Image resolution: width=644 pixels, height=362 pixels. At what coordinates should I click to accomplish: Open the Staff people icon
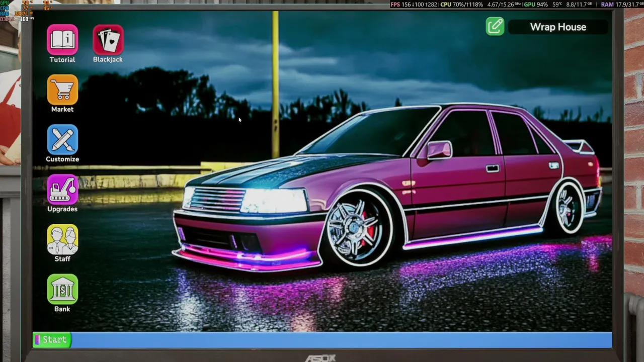coord(62,239)
